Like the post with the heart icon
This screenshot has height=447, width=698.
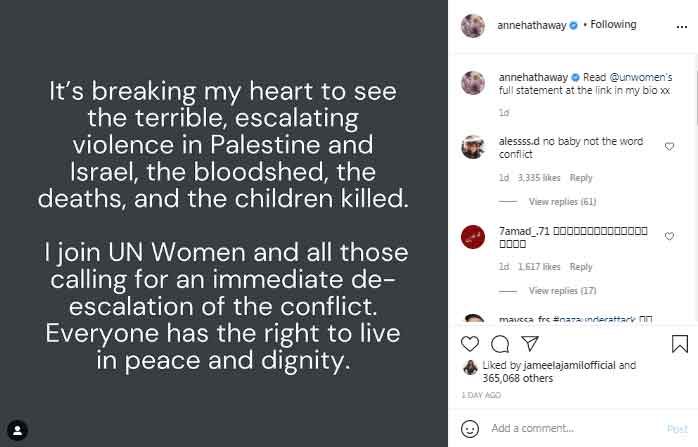(x=470, y=344)
